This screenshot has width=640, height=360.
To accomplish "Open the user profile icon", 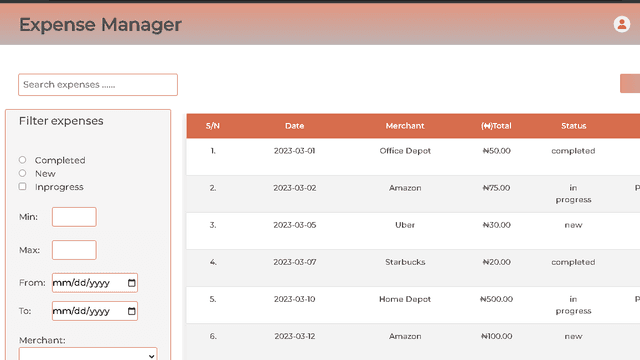I will [622, 24].
